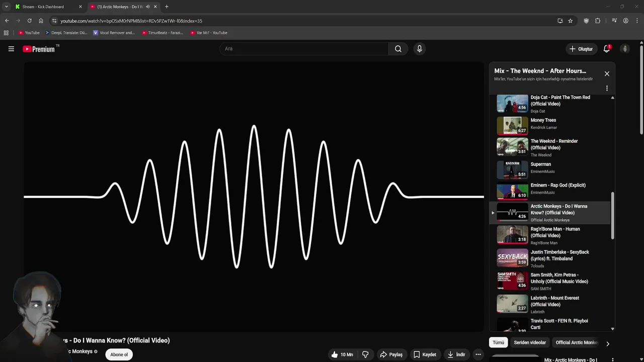The image size is (644, 362).
Task: Select Seriden videolar filter chip
Action: [530, 342]
